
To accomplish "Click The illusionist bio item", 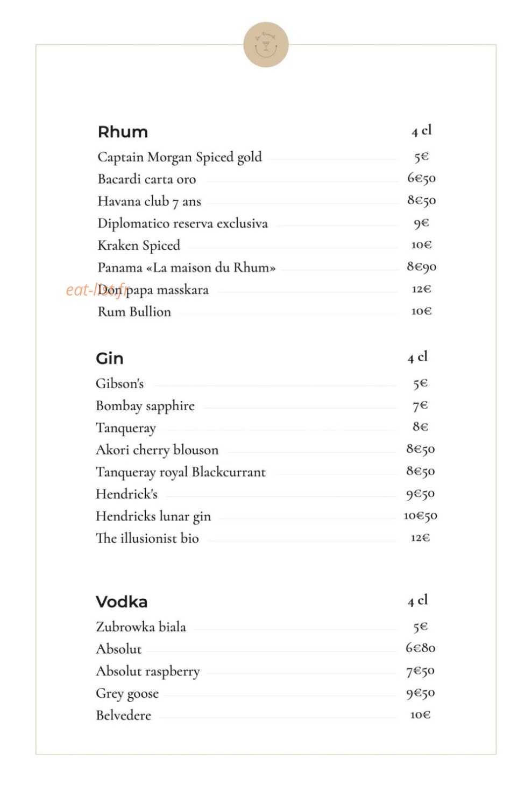I will (x=147, y=538).
